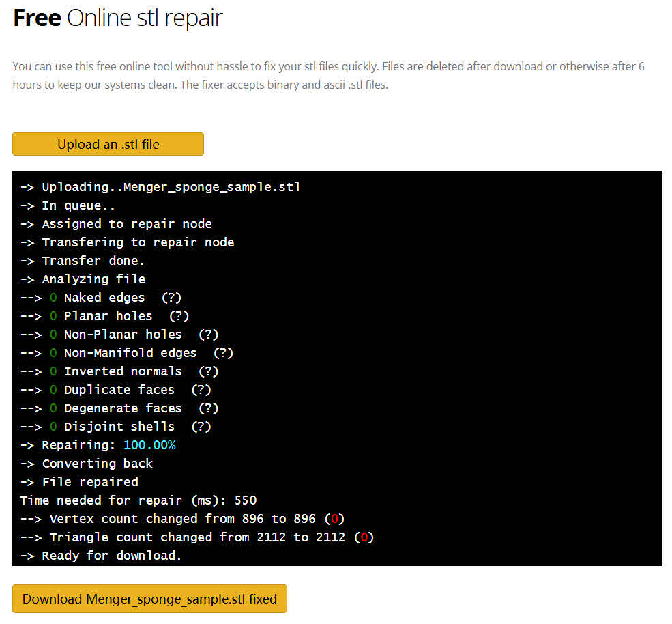Open the help (?) for Non-Planar holes
Viewport: 672px width, 624px height.
pos(208,335)
